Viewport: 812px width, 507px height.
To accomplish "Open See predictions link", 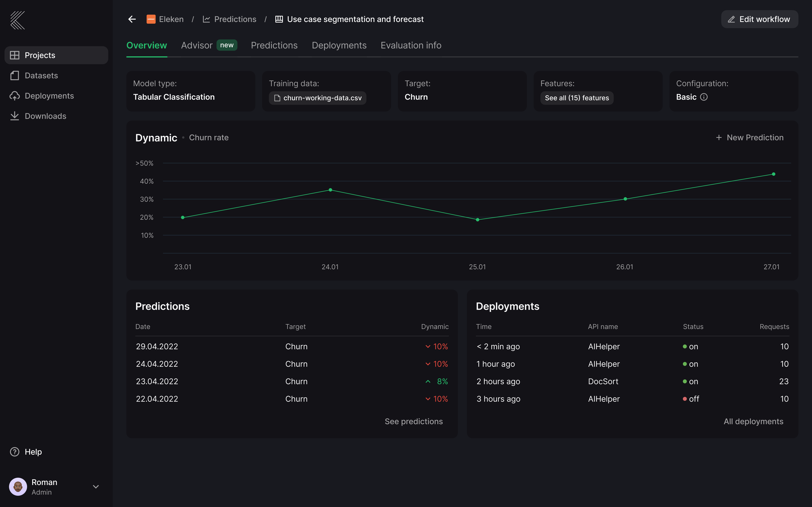I will point(414,421).
